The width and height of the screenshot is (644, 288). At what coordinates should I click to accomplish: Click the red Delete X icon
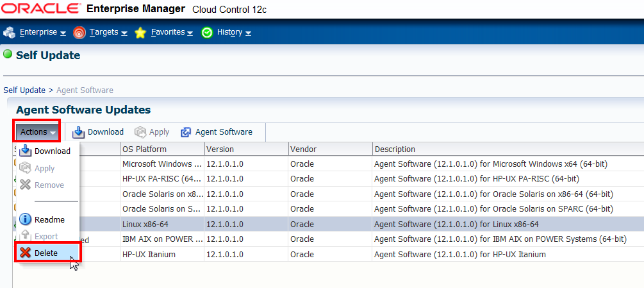(26, 253)
